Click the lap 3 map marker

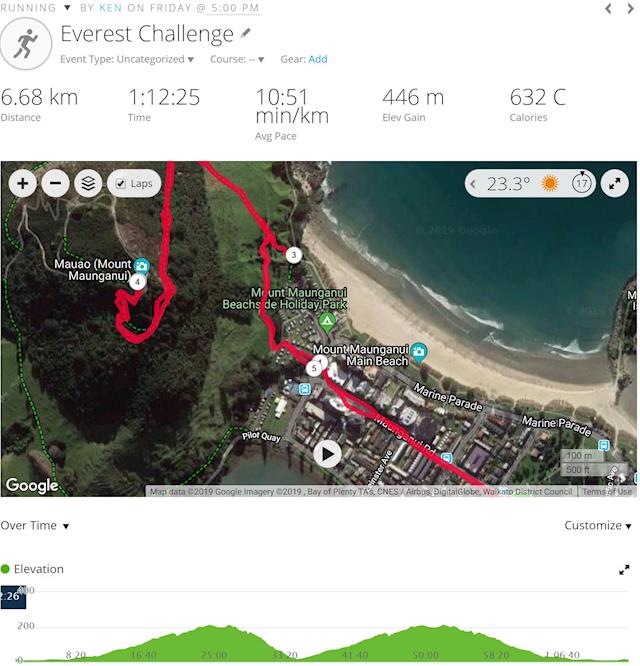tap(293, 255)
